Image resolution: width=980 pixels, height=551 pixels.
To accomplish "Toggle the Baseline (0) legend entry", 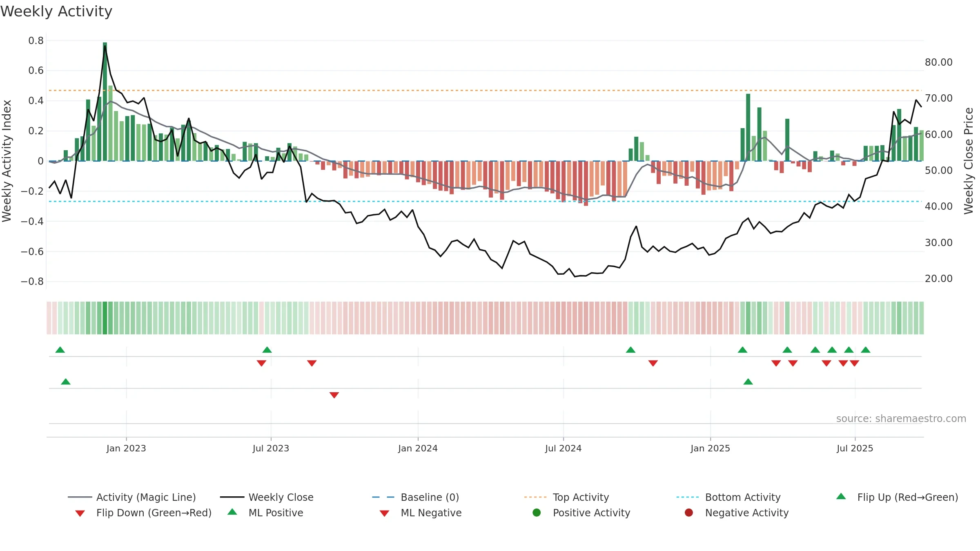I will 416,497.
